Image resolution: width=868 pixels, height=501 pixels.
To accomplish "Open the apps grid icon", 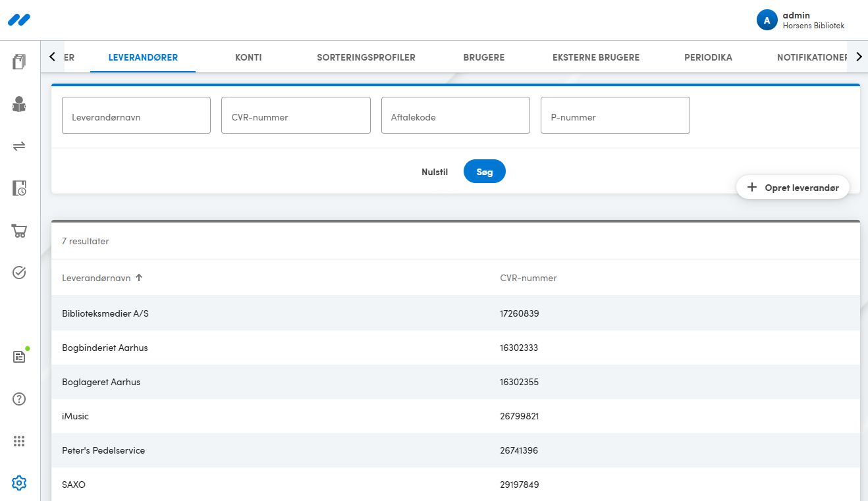I will (19, 441).
